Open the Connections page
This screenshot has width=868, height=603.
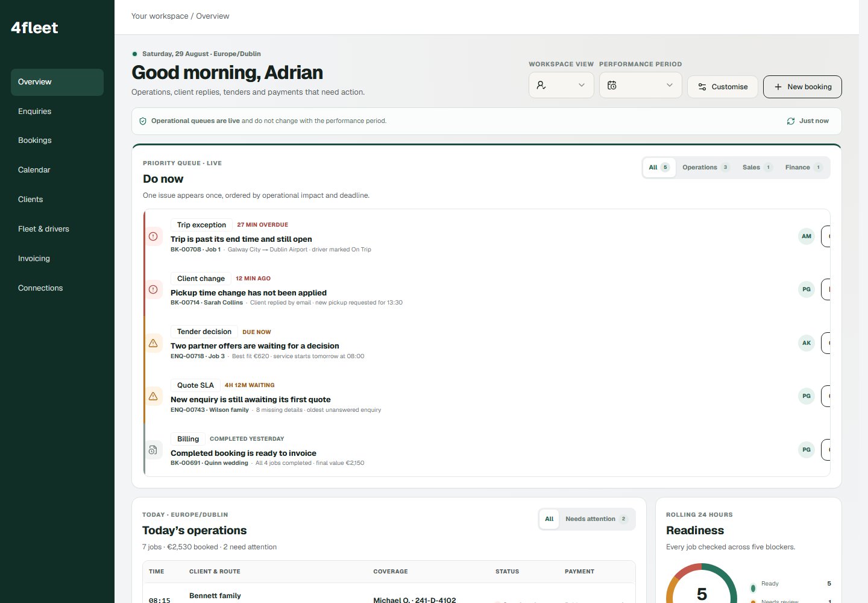point(57,288)
